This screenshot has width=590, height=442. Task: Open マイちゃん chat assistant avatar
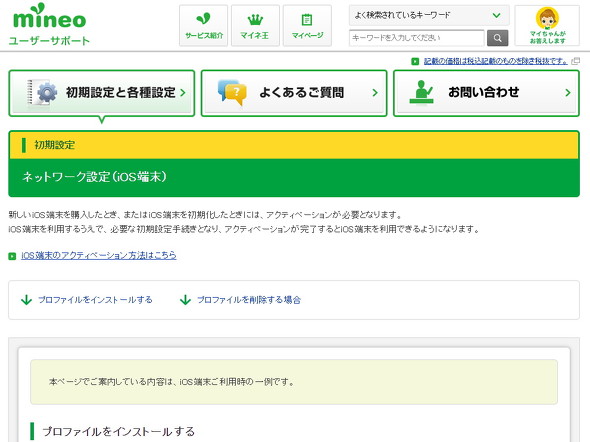click(547, 26)
